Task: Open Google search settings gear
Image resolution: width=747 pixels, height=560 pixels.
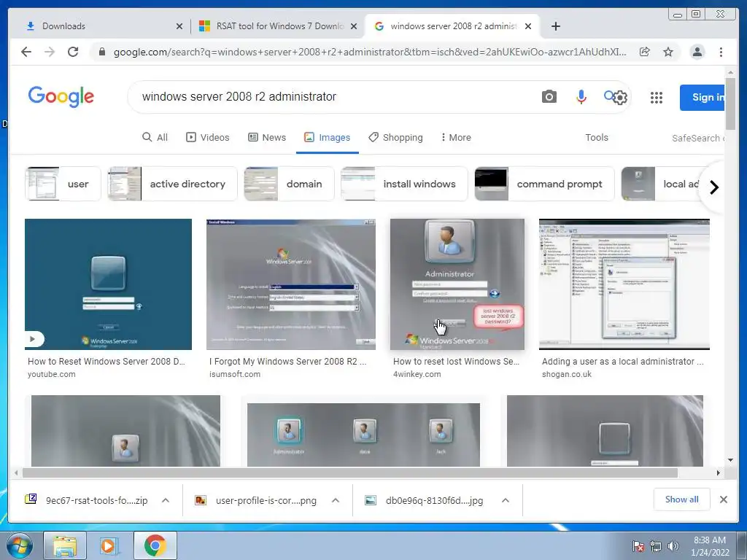Action: point(620,98)
